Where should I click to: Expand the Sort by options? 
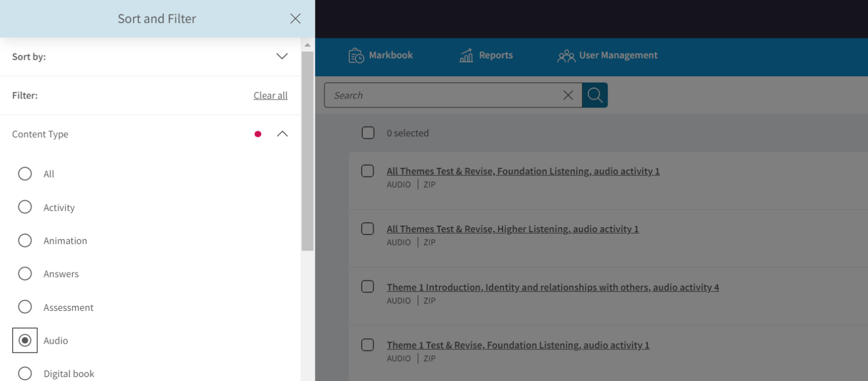tap(281, 57)
